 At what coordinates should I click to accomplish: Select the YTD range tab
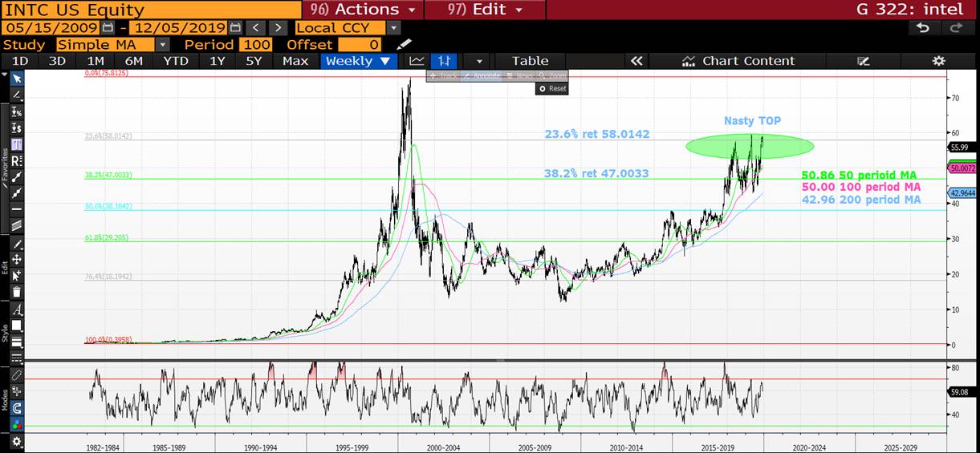click(x=176, y=61)
